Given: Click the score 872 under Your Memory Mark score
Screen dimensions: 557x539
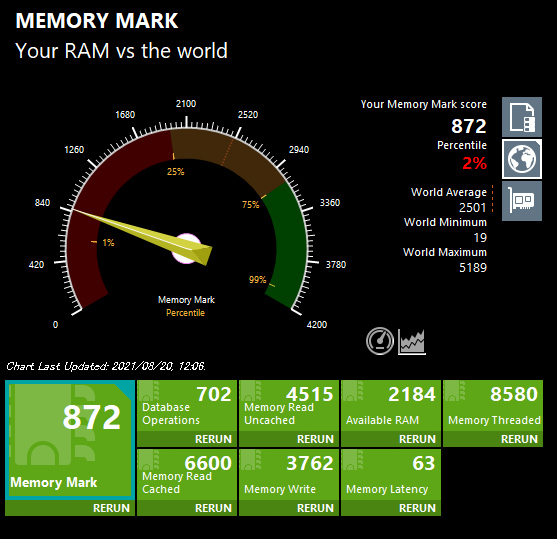Looking at the screenshot, I should [469, 126].
